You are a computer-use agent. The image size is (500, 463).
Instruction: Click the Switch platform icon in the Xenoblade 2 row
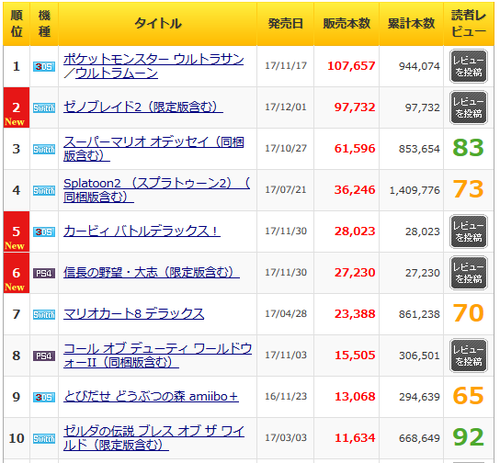point(44,108)
